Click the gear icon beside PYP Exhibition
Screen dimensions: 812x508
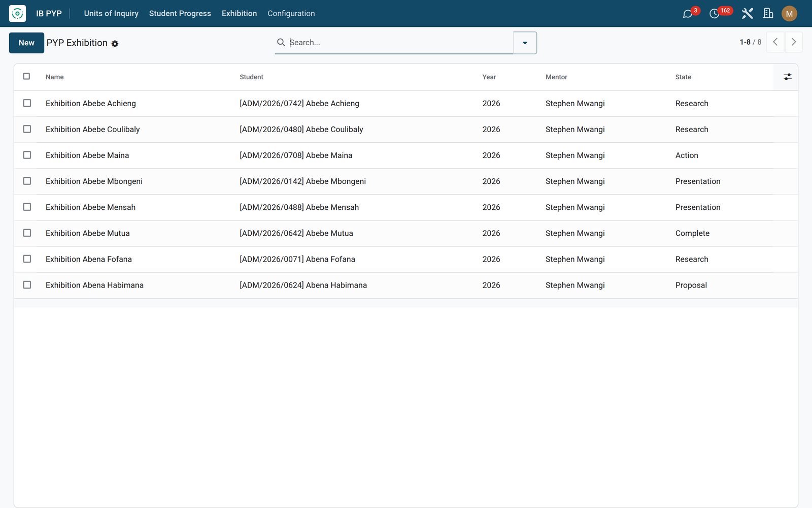point(115,44)
